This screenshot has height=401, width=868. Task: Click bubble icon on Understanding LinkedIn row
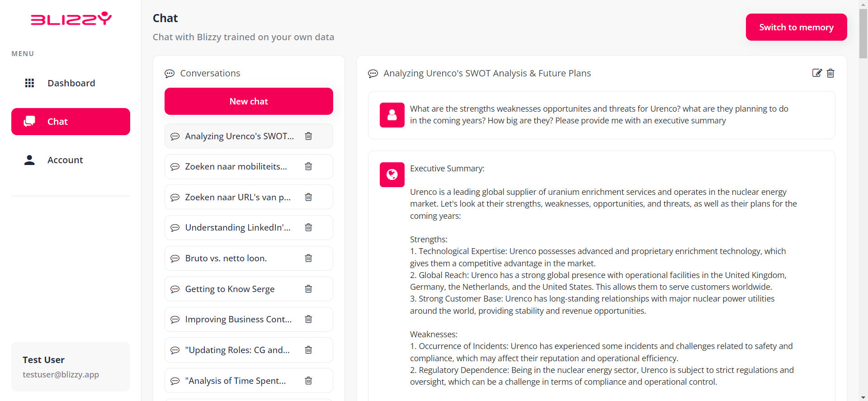[x=175, y=228]
